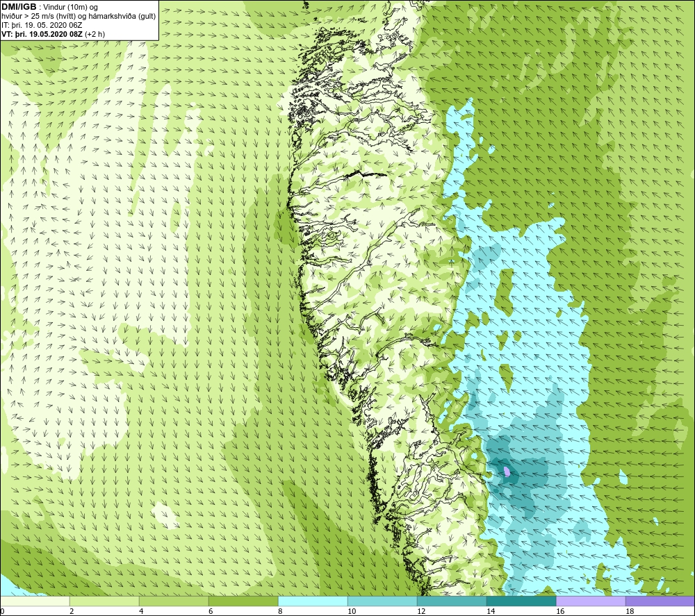Click the 4–6 m/s green legend swatch

click(174, 601)
